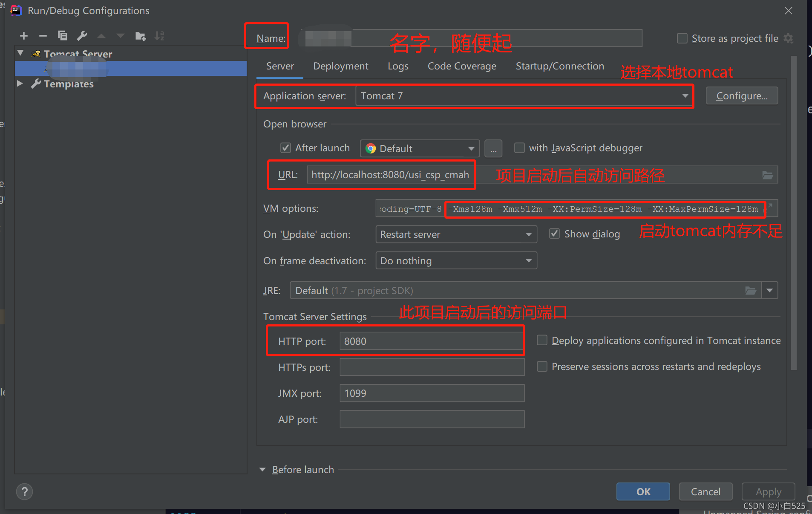Click the JMX port field
This screenshot has width=812, height=514.
432,393
